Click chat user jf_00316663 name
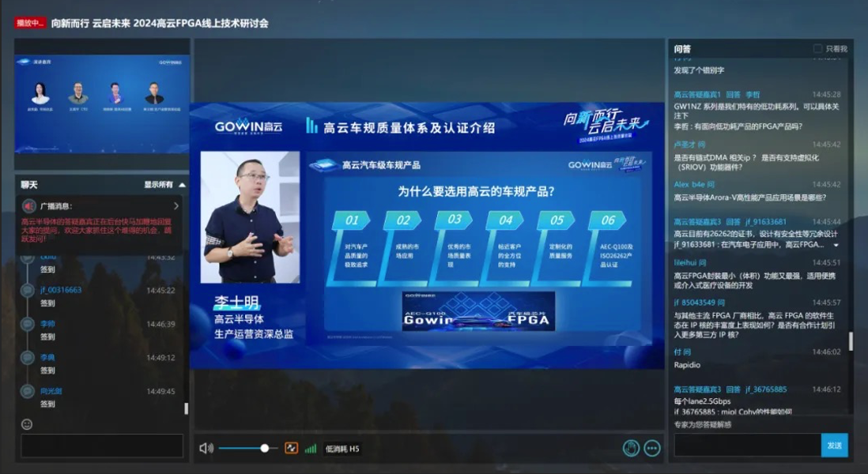The height and width of the screenshot is (474, 868). 61,290
